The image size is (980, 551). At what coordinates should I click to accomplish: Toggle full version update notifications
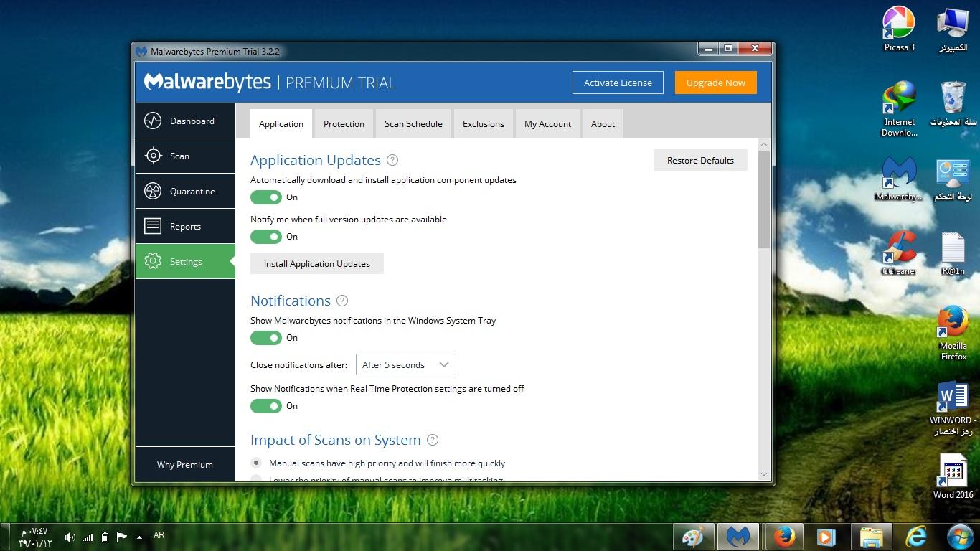point(266,236)
